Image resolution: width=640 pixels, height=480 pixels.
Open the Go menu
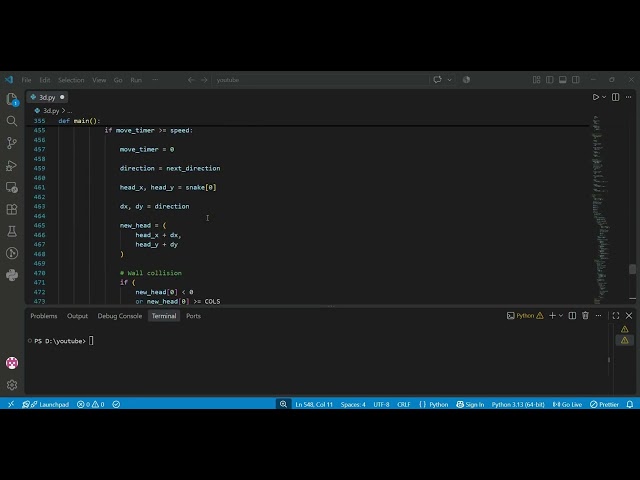118,80
